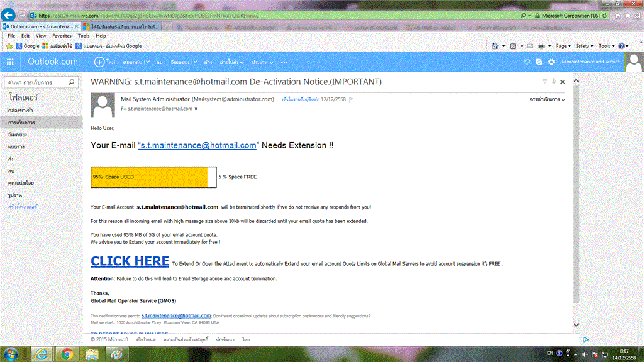The image size is (644, 362).
Task: Click the favorites bar add star icon
Action: (9, 46)
